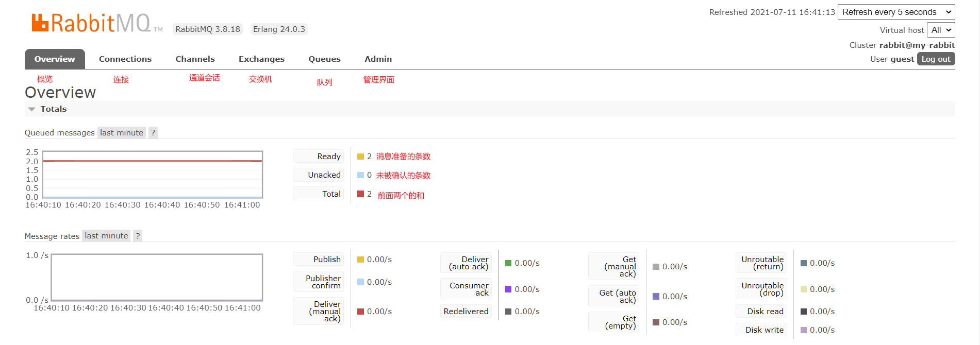980x345 pixels.
Task: Click the Unroutable (return) label
Action: click(761, 263)
